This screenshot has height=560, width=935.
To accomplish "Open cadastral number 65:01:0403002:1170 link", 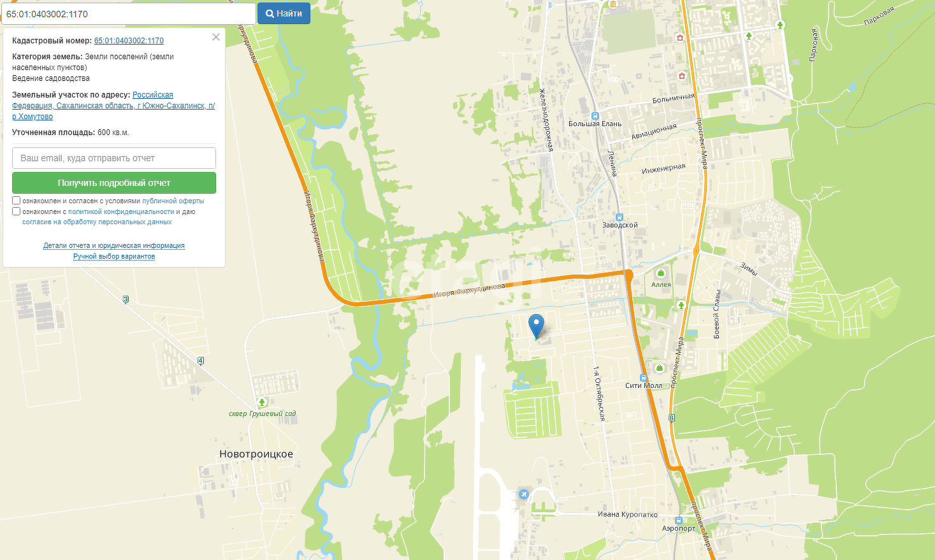I will [x=129, y=41].
